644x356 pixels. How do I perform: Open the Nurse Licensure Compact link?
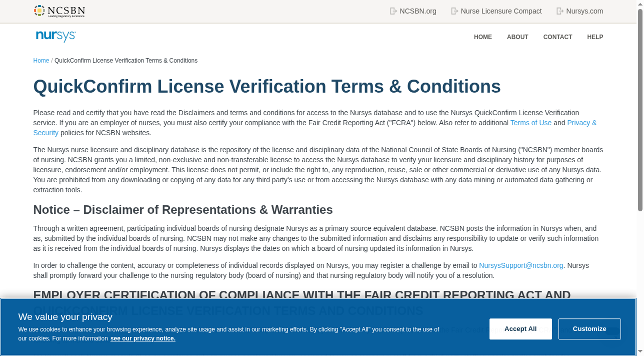pyautogui.click(x=501, y=11)
